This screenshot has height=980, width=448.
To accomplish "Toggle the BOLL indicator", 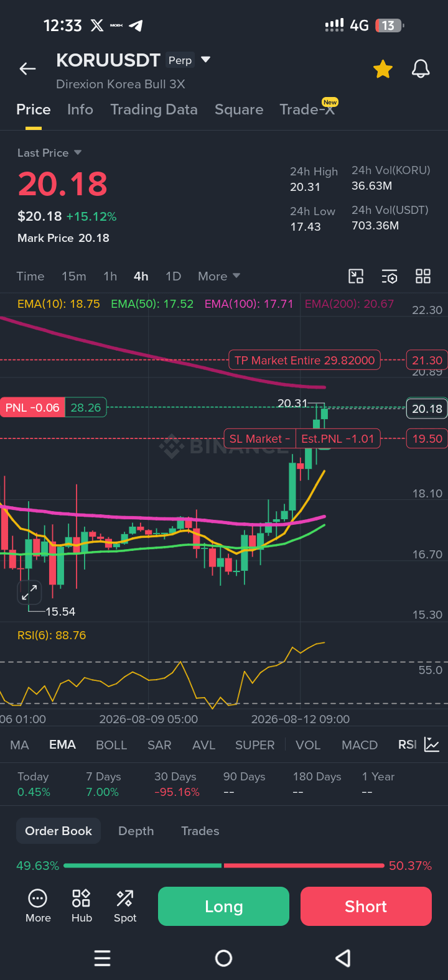I will pyautogui.click(x=111, y=745).
